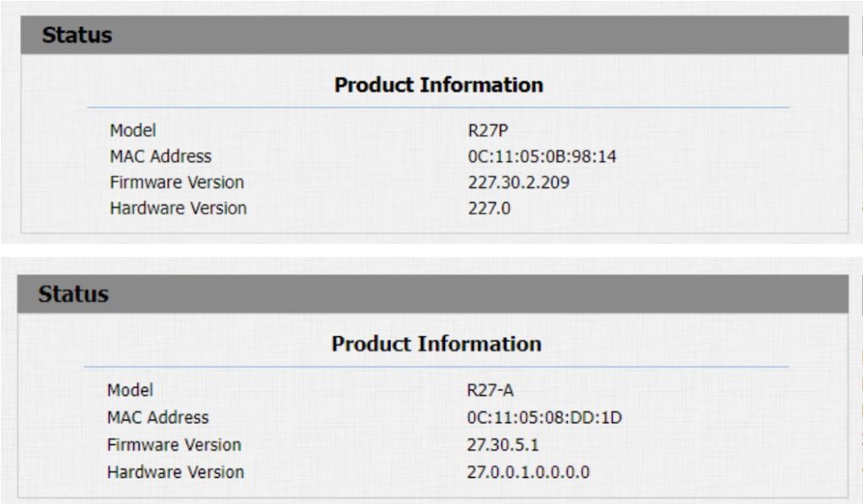Screen dimensions: 863x504
Task: Select the hardware version value 227.0
Action: (489, 208)
